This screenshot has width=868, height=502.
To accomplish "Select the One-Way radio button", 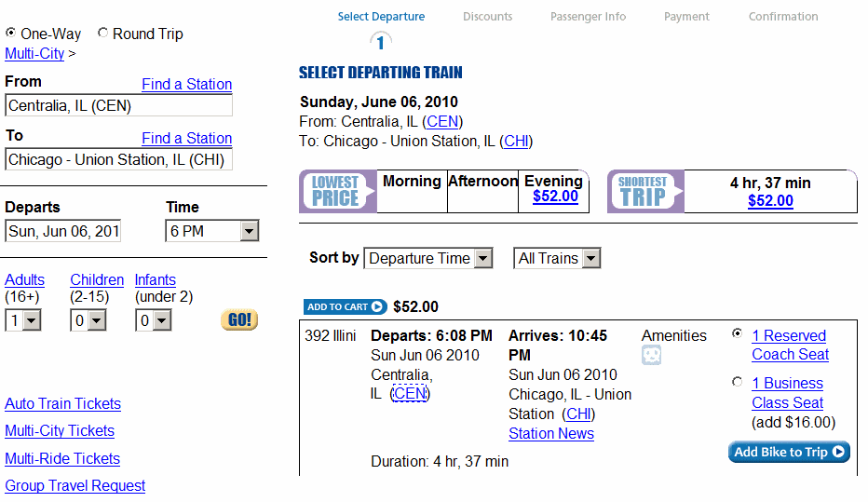I will click(x=11, y=34).
